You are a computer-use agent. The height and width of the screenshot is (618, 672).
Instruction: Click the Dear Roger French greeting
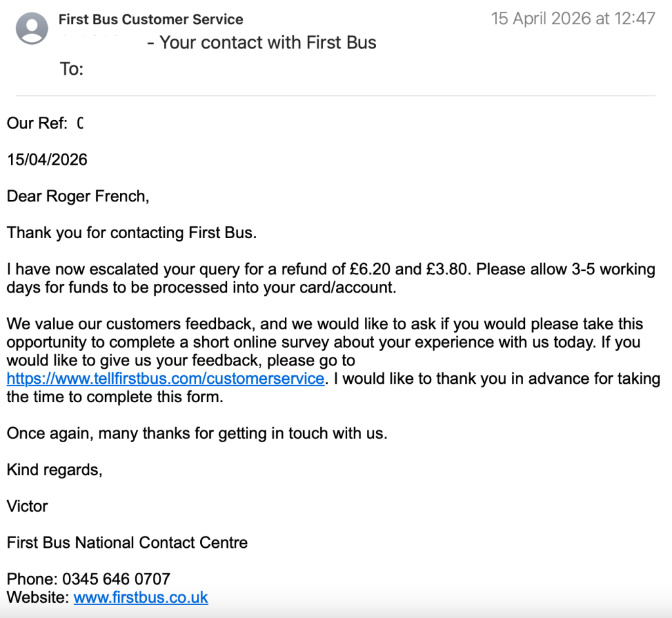pyautogui.click(x=78, y=196)
